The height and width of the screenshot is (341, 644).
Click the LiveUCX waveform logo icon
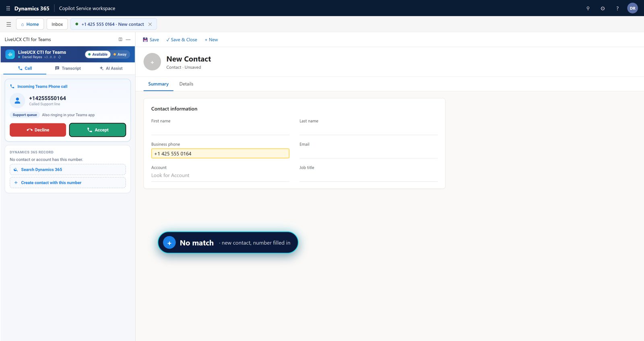coord(10,54)
